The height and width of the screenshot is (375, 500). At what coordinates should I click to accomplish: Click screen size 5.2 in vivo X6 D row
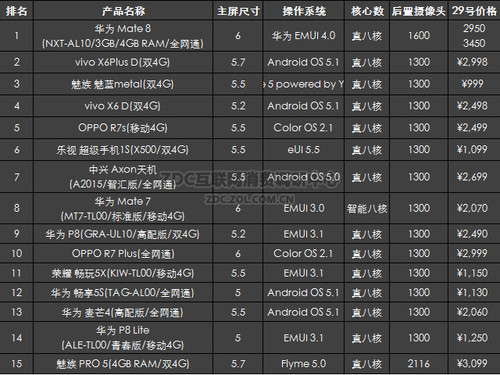pos(238,106)
